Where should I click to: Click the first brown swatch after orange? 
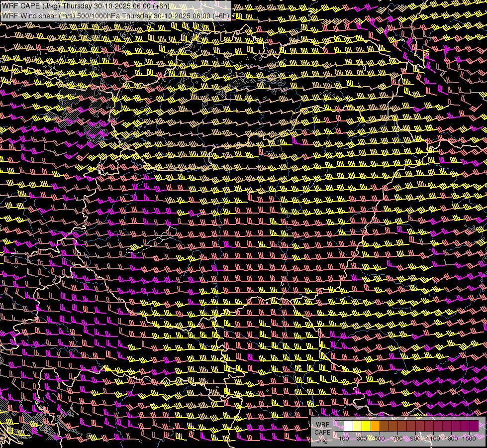coord(384,426)
